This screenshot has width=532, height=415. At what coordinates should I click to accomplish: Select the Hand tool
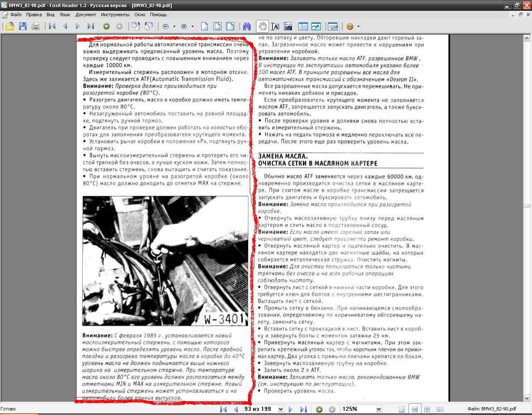[262, 27]
